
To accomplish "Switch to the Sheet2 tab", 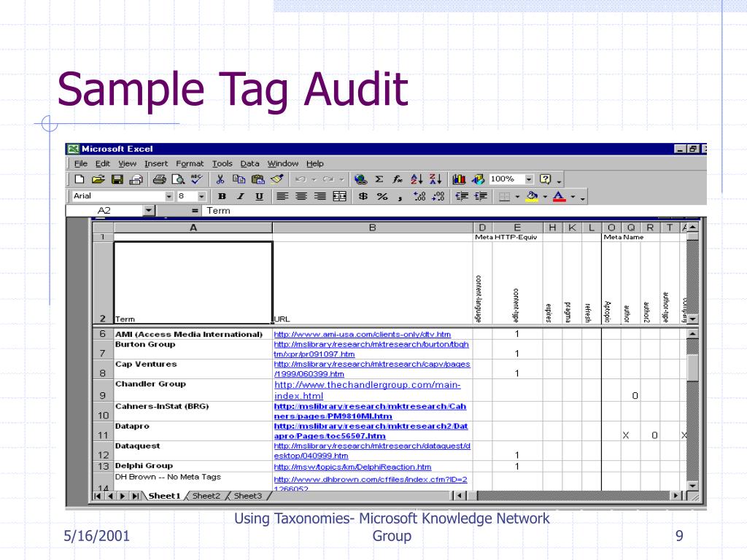I will tap(206, 496).
